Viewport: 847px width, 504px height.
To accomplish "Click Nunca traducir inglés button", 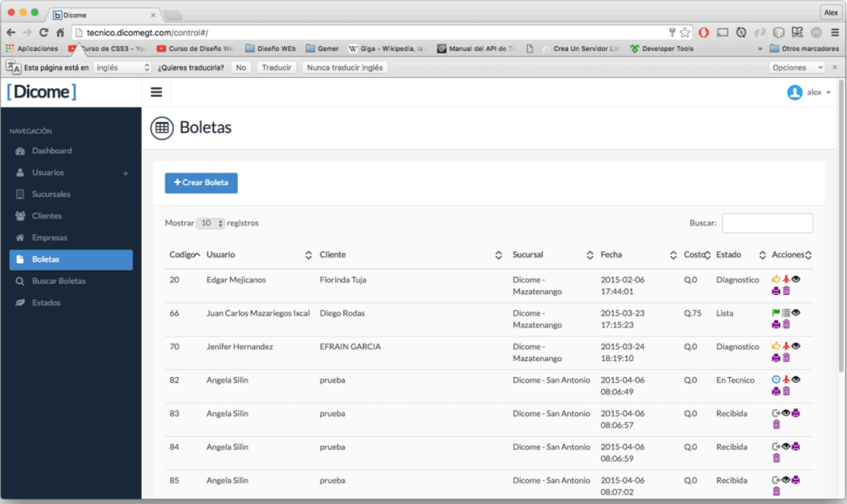I will tap(345, 67).
